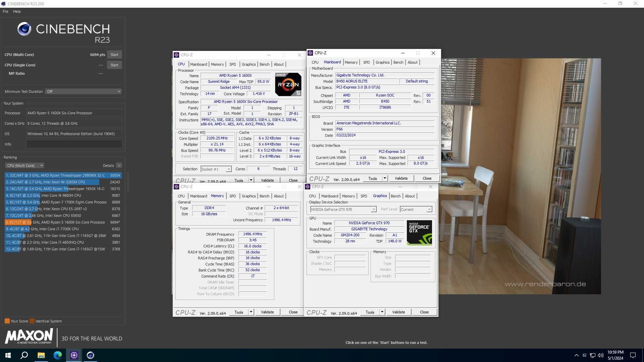The image size is (644, 362).
Task: Launch Microsoft Edge from the taskbar
Action: (57, 355)
